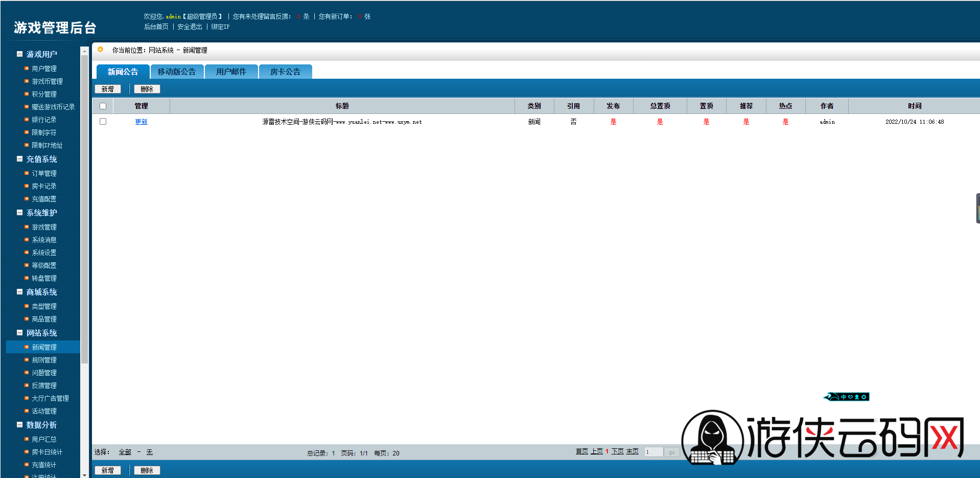Click the bottom 删除 button
Image resolution: width=980 pixels, height=478 pixels.
[147, 470]
